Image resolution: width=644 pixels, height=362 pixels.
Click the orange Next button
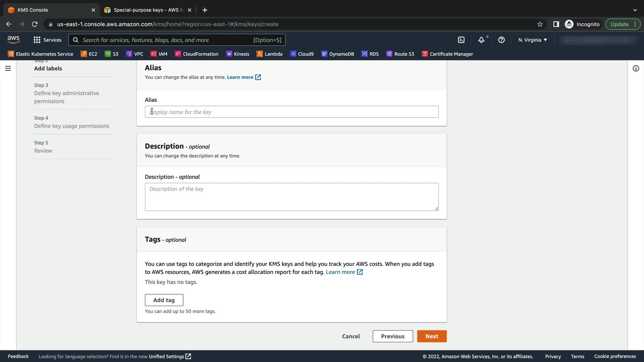432,336
